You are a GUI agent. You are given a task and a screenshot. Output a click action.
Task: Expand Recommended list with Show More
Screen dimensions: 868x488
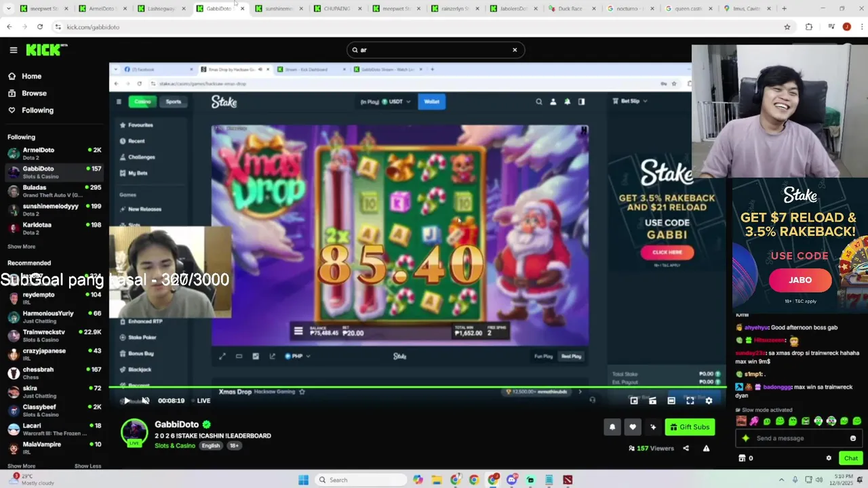[x=21, y=466]
